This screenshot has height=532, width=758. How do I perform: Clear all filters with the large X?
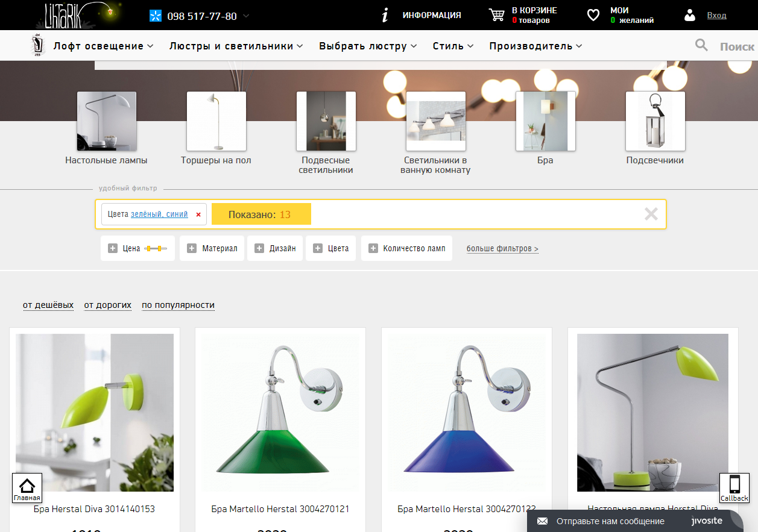coord(651,214)
